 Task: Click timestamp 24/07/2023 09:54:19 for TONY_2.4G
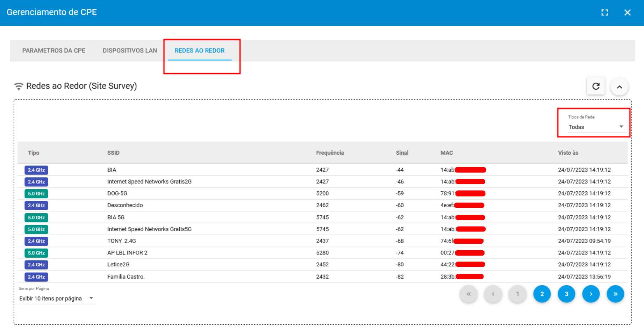[x=584, y=241]
